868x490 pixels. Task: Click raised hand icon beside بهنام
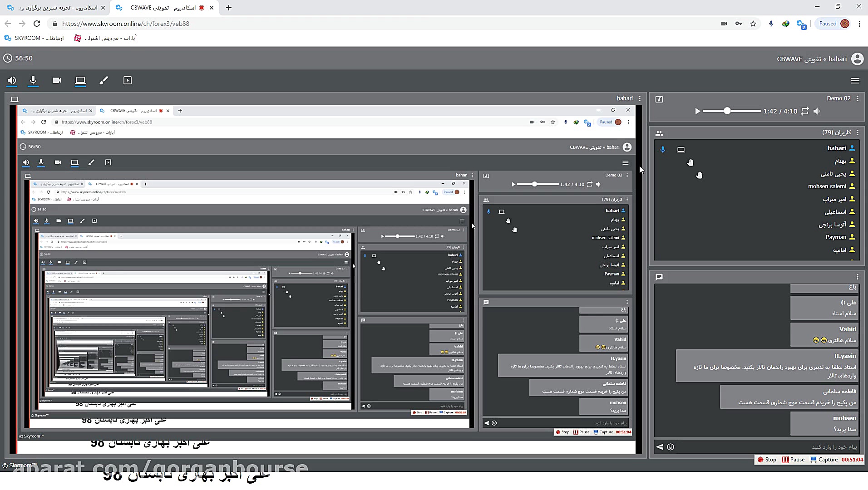click(x=690, y=162)
